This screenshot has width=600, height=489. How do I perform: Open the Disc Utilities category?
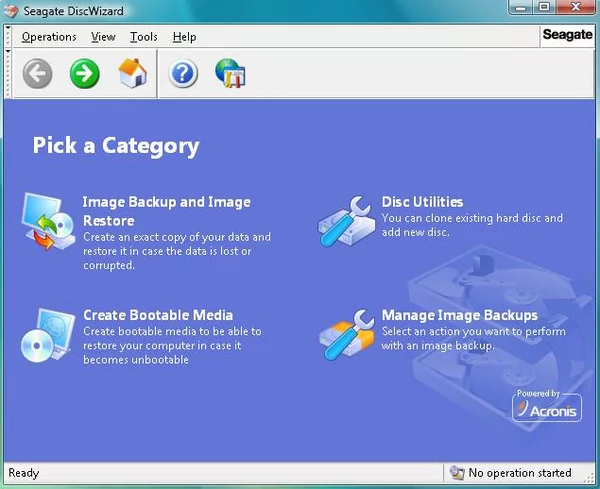click(x=422, y=202)
